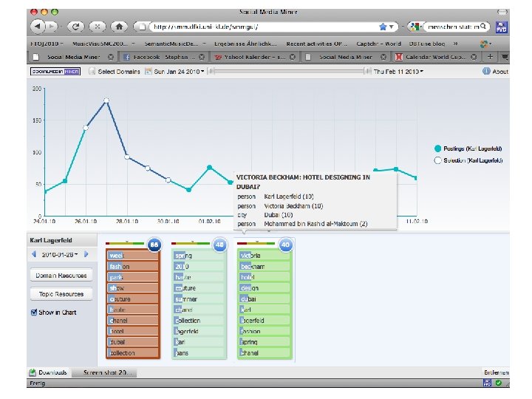Image resolution: width=532 pixels, height=399 pixels.
Task: Open the FVD extension icon in the toolbar
Action: 502,27
